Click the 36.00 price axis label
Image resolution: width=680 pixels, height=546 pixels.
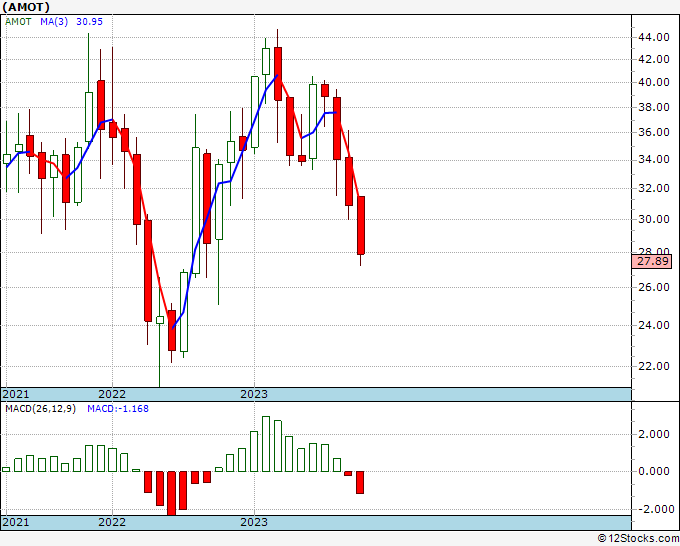(653, 132)
